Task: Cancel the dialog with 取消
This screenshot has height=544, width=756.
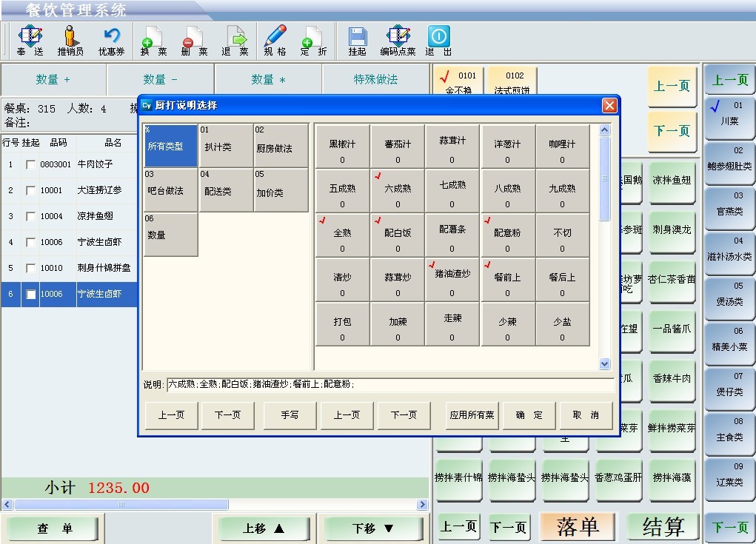Action: pos(586,415)
